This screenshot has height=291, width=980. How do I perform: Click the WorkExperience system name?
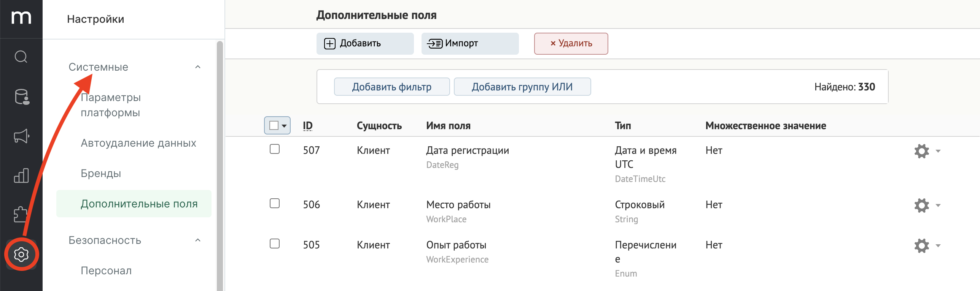pos(457,259)
